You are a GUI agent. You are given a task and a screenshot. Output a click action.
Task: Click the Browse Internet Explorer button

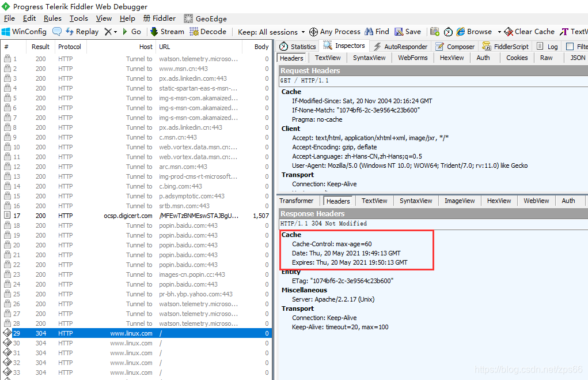474,32
